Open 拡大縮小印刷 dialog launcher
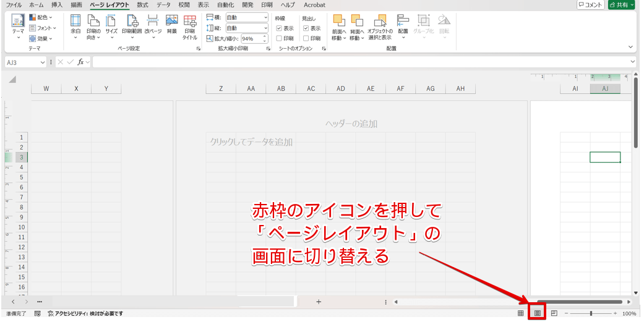The width and height of the screenshot is (644, 322). pos(268,48)
